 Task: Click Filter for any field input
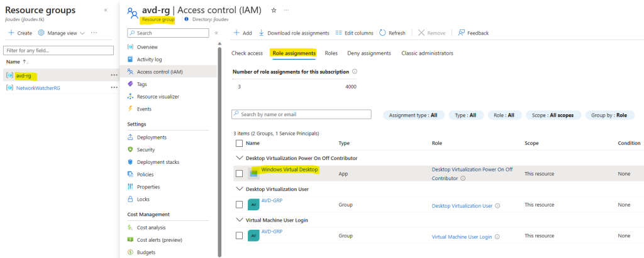click(x=58, y=50)
